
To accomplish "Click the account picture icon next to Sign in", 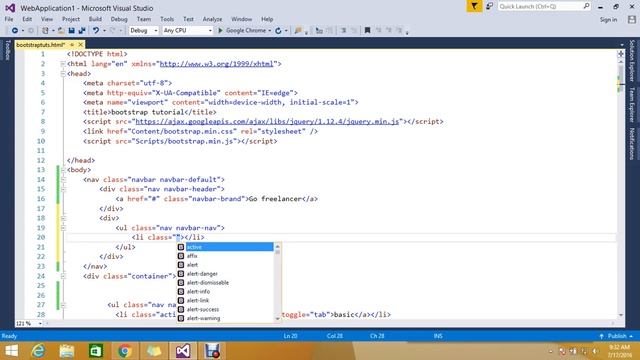I will (x=632, y=19).
